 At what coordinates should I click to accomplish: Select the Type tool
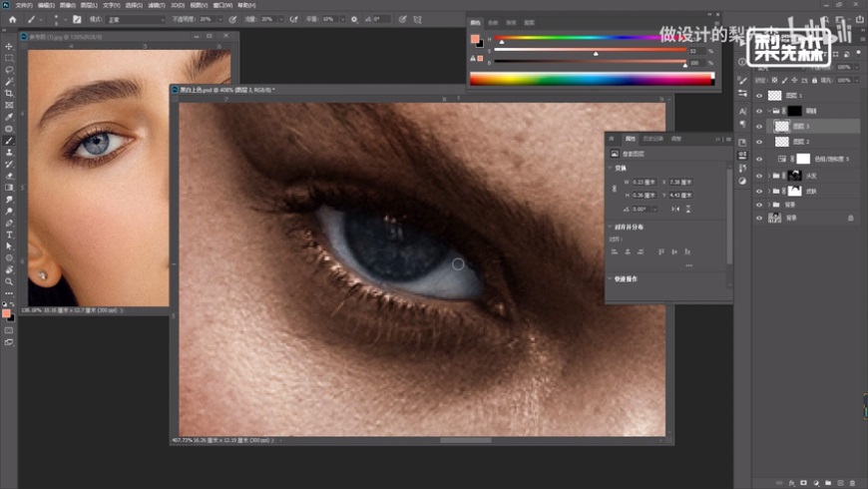9,234
